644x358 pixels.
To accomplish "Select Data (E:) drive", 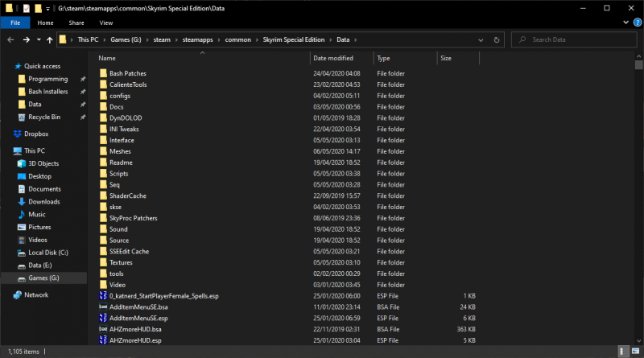I will pyautogui.click(x=39, y=265).
